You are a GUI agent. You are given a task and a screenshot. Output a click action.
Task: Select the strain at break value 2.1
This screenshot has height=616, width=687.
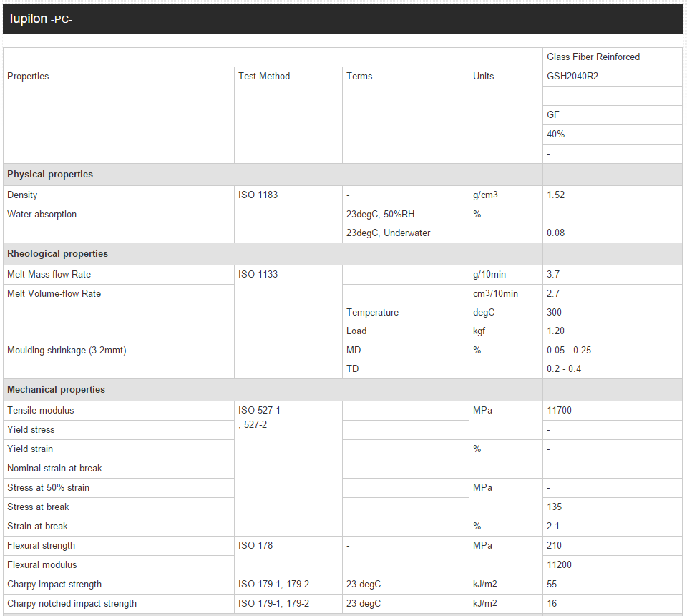tap(553, 526)
